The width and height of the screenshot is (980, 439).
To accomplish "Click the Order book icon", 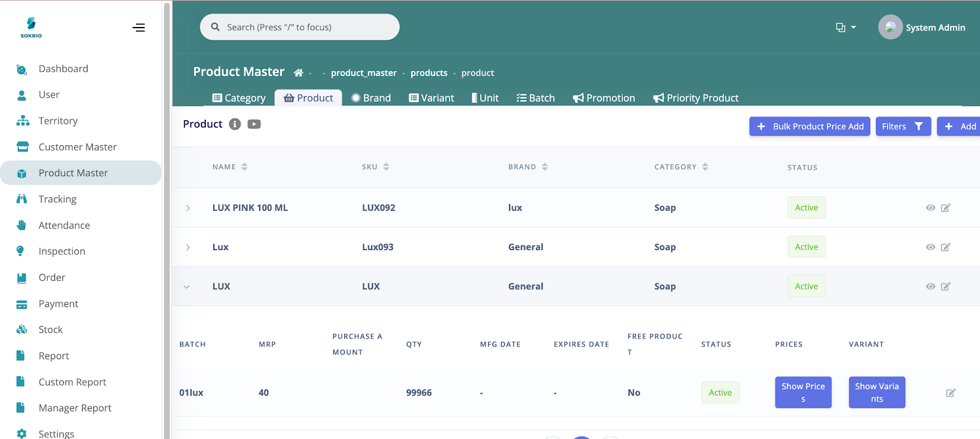I will 22,278.
